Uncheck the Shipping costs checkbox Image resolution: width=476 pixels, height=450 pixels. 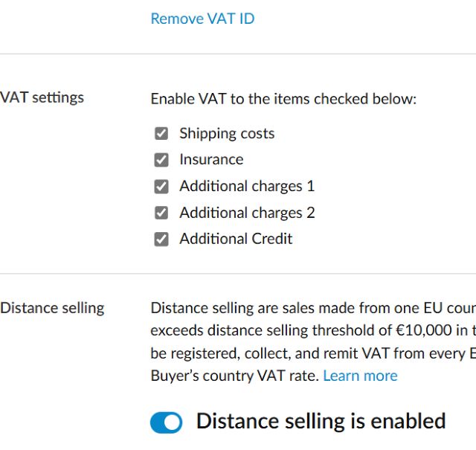coord(161,134)
